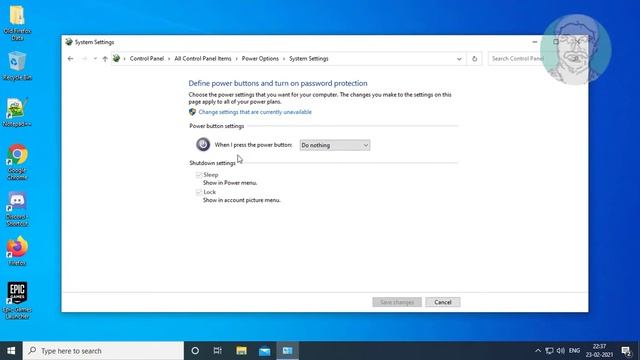
Task: Click the Cancel button
Action: pyautogui.click(x=443, y=302)
